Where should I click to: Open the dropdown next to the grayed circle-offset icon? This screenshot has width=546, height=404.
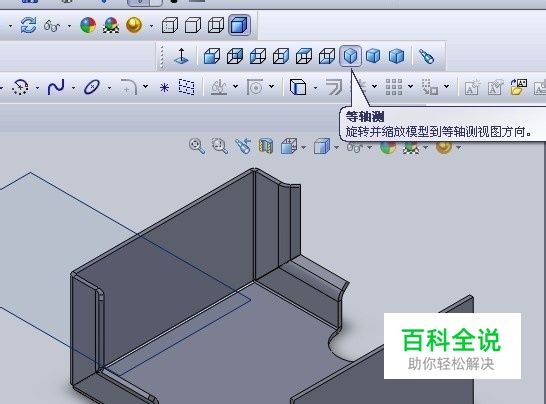(272, 86)
